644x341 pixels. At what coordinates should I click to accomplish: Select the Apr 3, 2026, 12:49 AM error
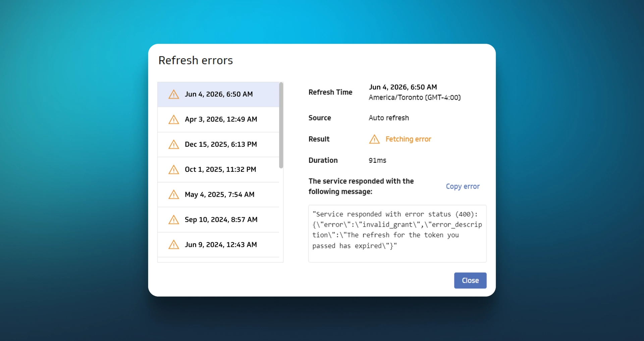click(218, 120)
